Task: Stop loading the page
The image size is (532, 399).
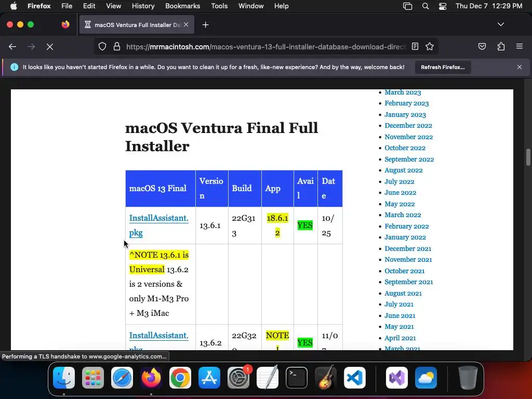Action: point(50,46)
